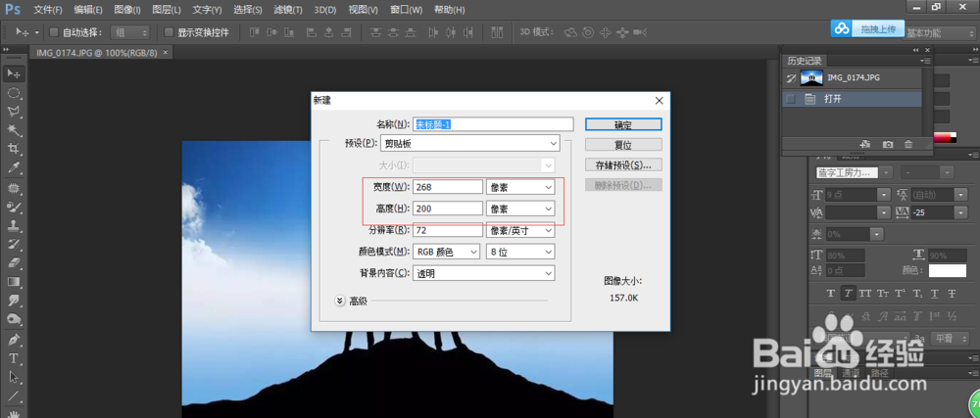Click the 3D roll mode icon
Image resolution: width=980 pixels, height=418 pixels.
(587, 32)
